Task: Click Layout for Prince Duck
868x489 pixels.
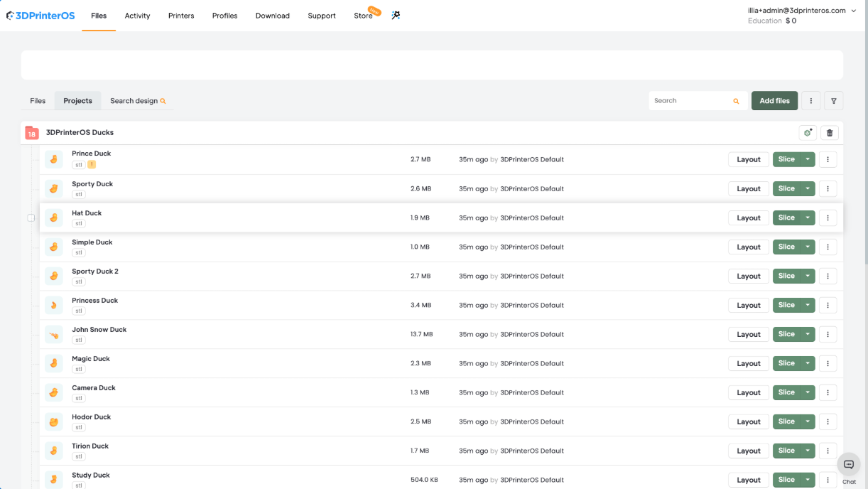Action: [749, 159]
